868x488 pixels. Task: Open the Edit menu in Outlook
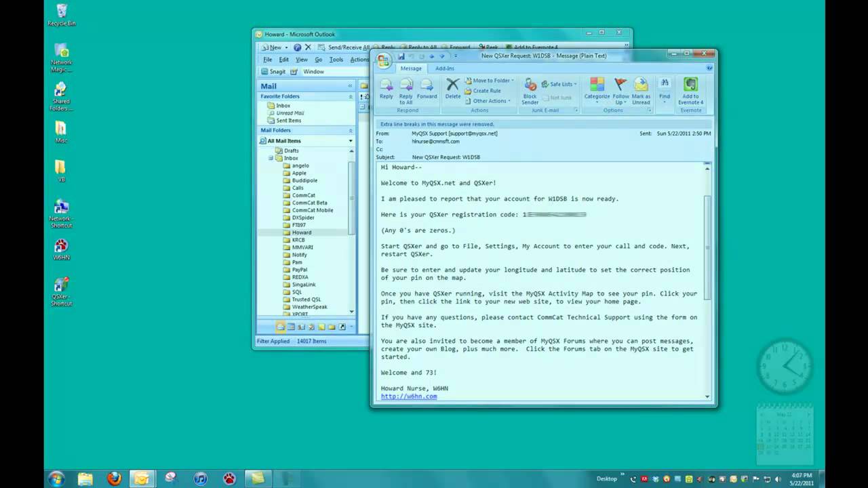pyautogui.click(x=283, y=60)
